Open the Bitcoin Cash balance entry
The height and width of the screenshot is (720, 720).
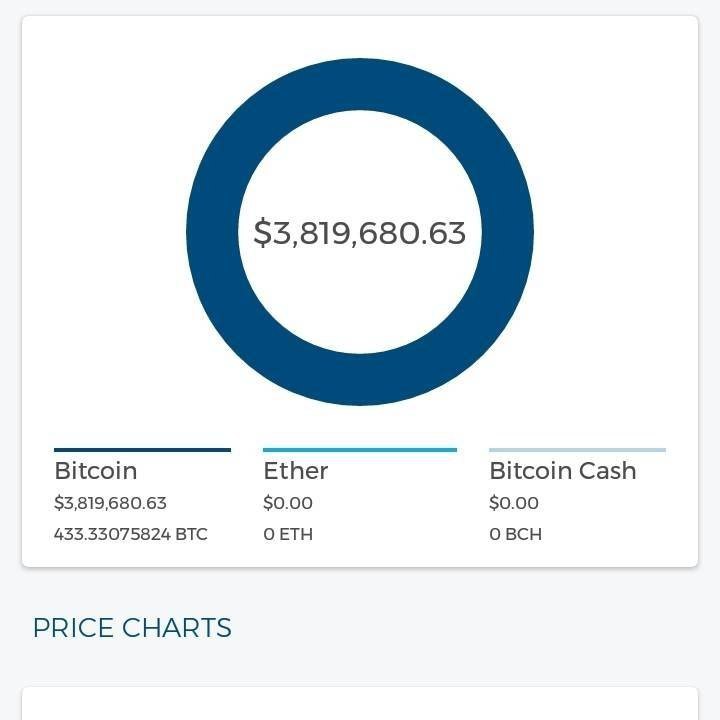click(577, 495)
